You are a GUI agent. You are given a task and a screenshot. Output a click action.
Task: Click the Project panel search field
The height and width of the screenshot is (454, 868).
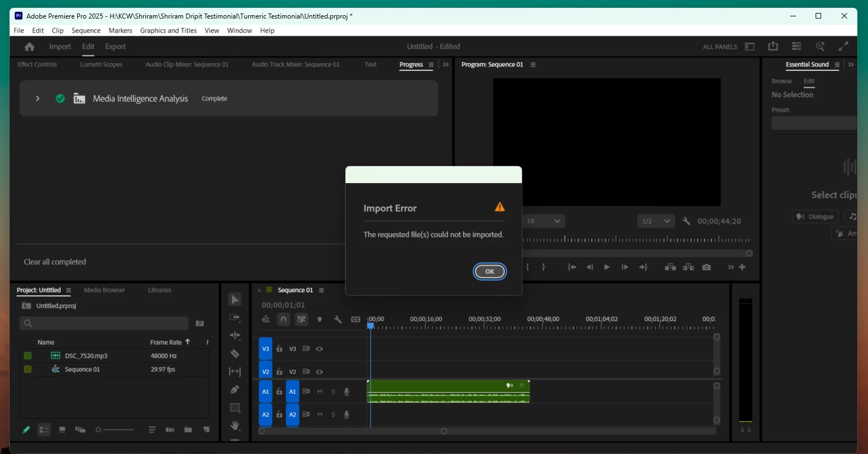(x=104, y=323)
